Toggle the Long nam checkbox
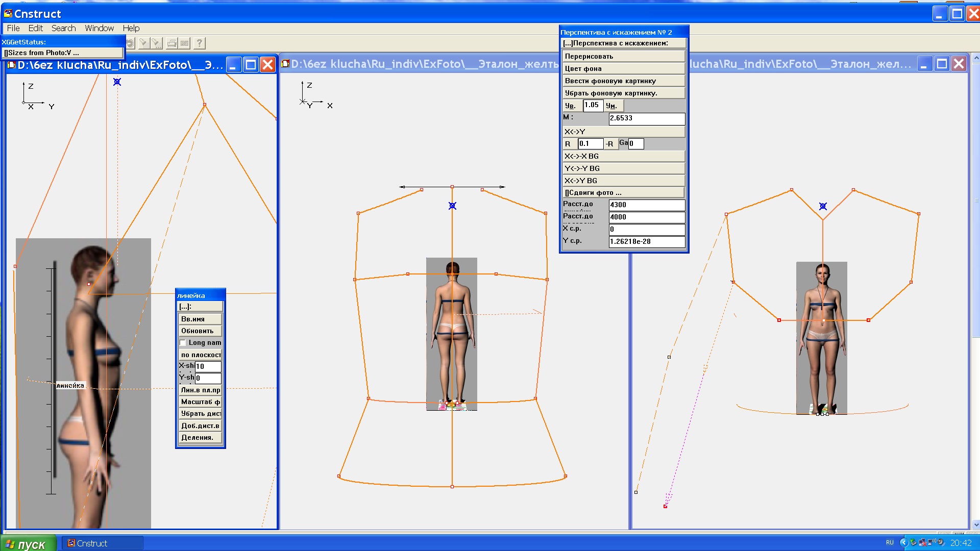This screenshot has height=551, width=980. (x=183, y=343)
